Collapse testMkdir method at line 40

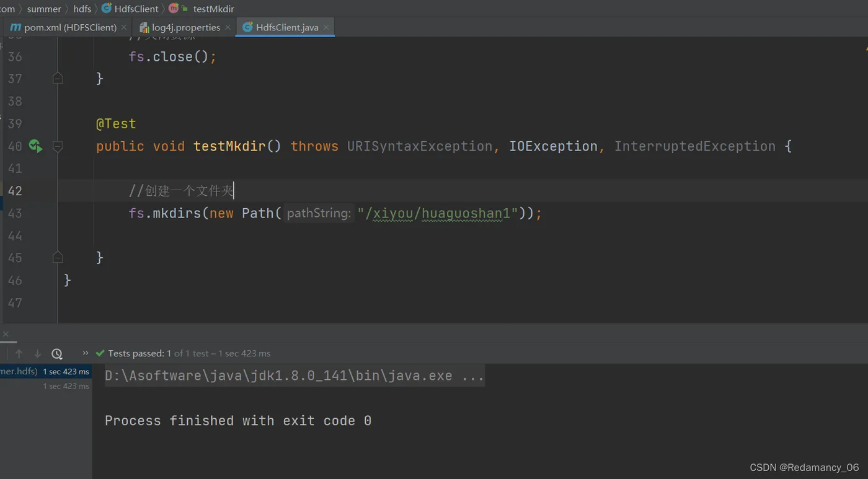[58, 146]
